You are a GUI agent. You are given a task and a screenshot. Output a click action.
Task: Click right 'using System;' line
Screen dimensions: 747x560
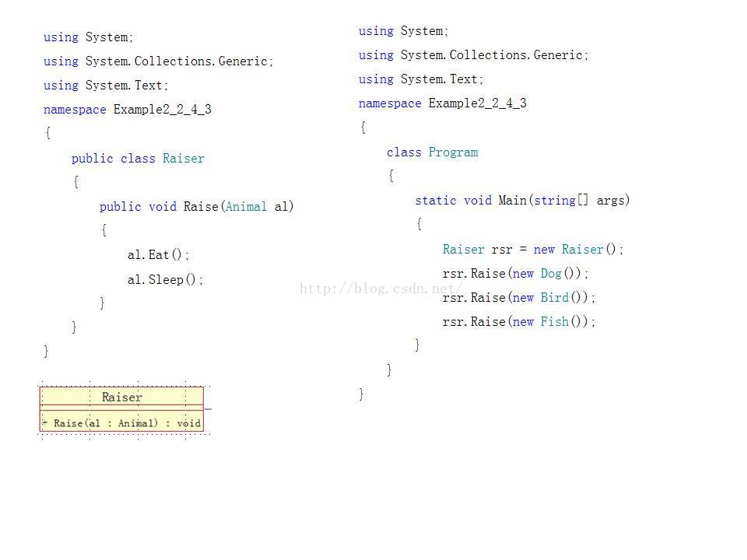(x=404, y=31)
